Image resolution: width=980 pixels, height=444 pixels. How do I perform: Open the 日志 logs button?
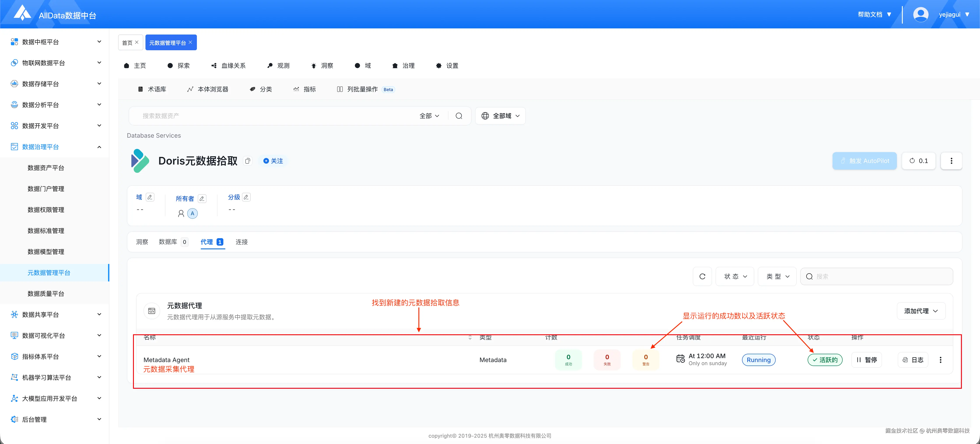click(913, 360)
